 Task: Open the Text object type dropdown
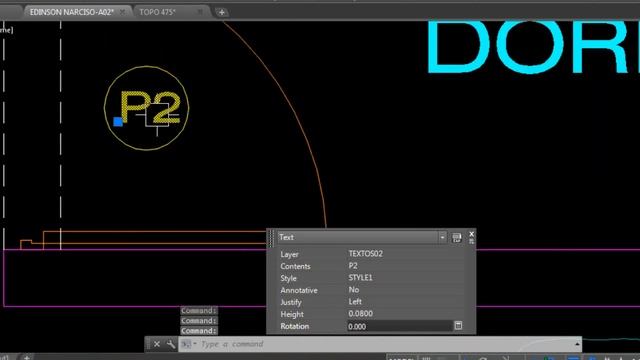[x=442, y=237]
